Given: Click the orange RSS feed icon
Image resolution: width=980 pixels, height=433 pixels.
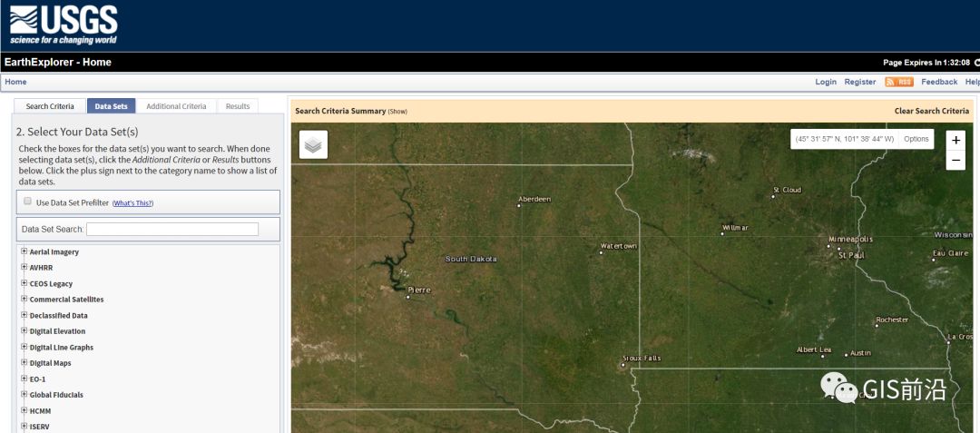Looking at the screenshot, I should 899,82.
